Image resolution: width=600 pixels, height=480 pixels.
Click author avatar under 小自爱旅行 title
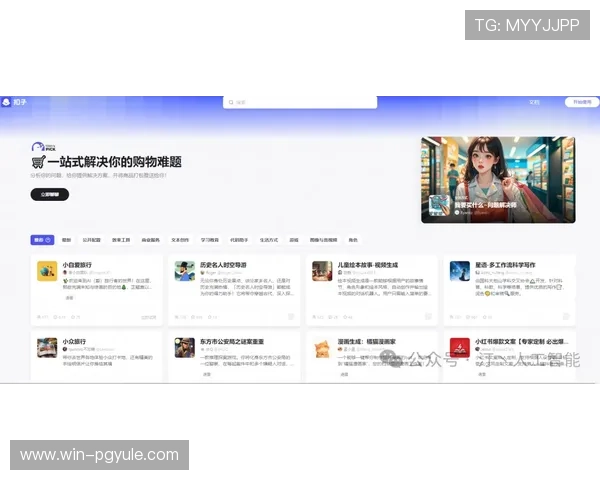(65, 273)
